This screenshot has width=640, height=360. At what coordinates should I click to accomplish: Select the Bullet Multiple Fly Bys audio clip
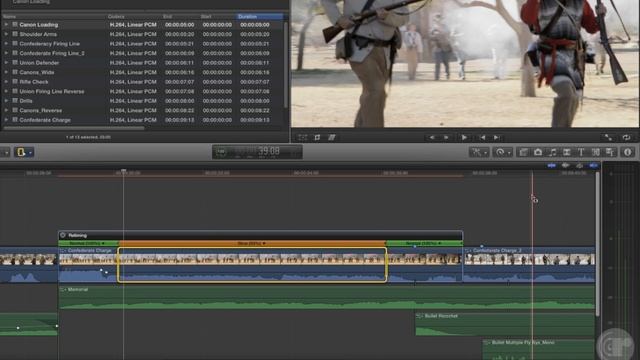pyautogui.click(x=538, y=349)
